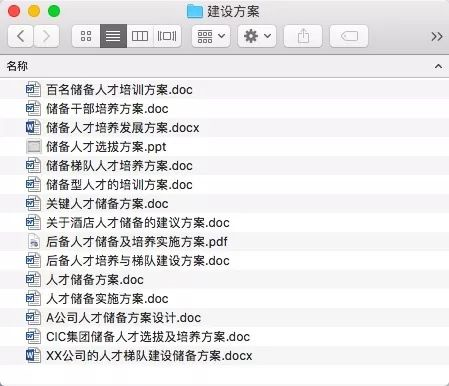The width and height of the screenshot is (449, 386).
Task: Click the 建设方案 window title text
Action: 233,11
